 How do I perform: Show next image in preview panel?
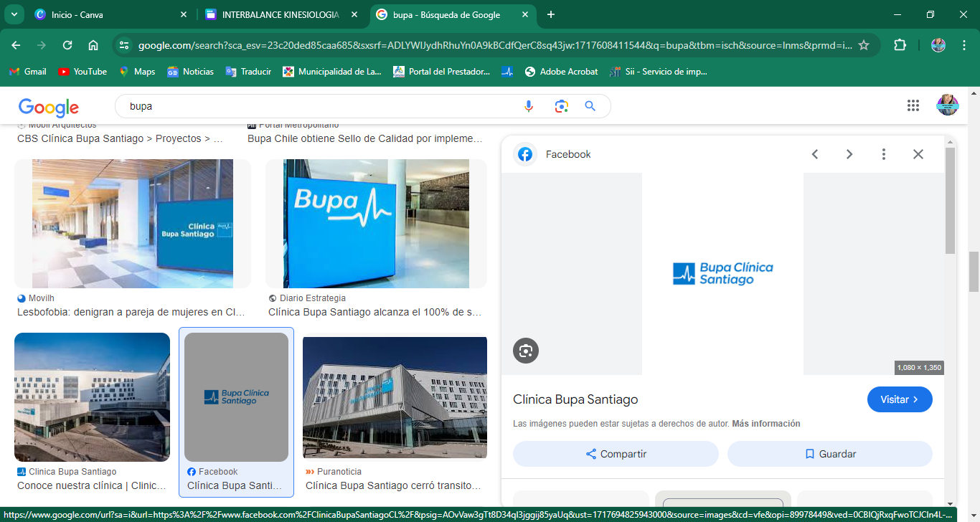[x=849, y=154]
